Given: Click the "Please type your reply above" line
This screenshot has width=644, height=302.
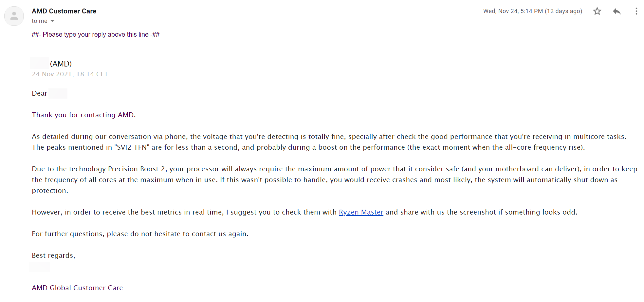Looking at the screenshot, I should pyautogui.click(x=95, y=34).
